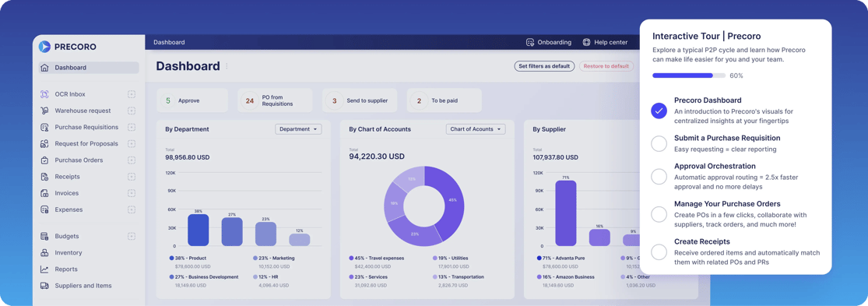Open Suppliers and Items in sidebar

tap(83, 286)
